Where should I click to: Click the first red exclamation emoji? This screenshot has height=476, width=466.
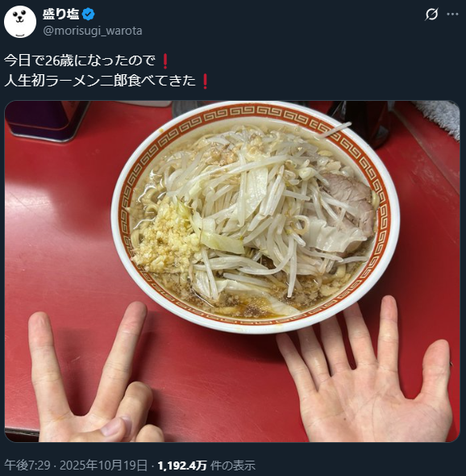(x=165, y=61)
